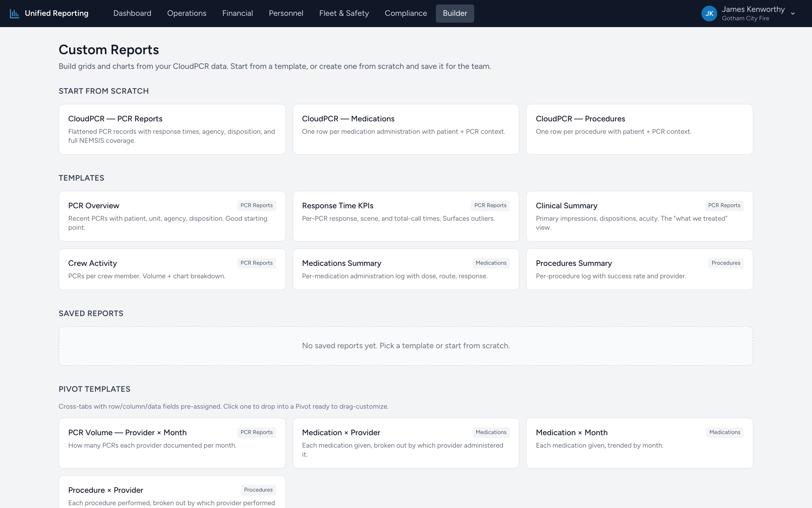812x508 pixels.
Task: Click the TEMPLATES section heading
Action: click(81, 178)
